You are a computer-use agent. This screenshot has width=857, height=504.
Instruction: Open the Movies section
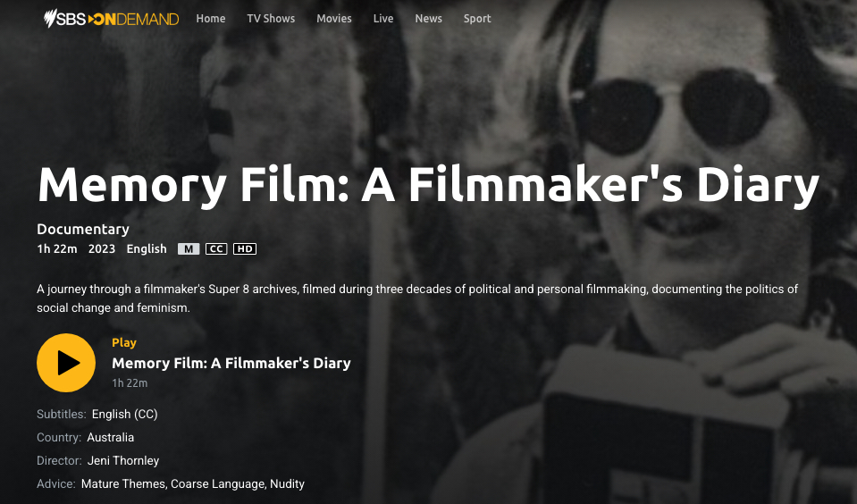pyautogui.click(x=334, y=19)
